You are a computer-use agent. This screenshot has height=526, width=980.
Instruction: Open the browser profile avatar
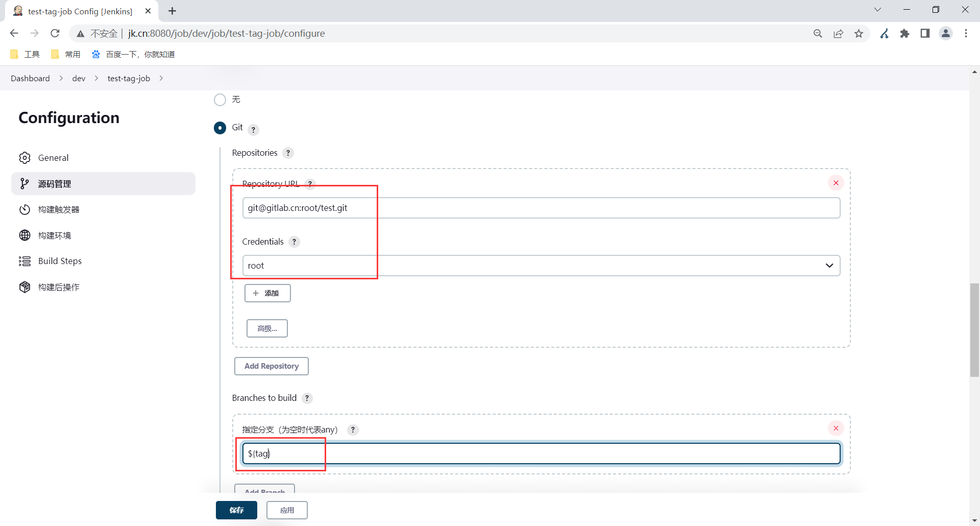tap(946, 33)
